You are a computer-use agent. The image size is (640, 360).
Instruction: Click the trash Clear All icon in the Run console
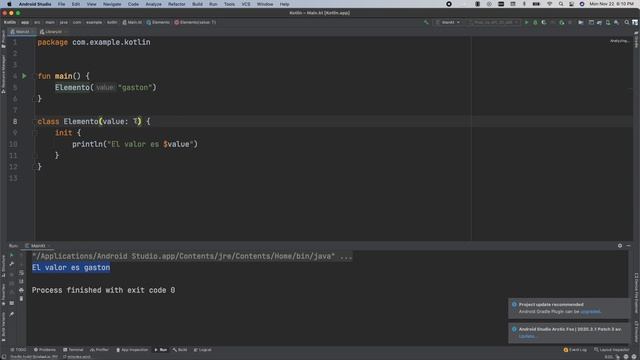(x=21, y=299)
